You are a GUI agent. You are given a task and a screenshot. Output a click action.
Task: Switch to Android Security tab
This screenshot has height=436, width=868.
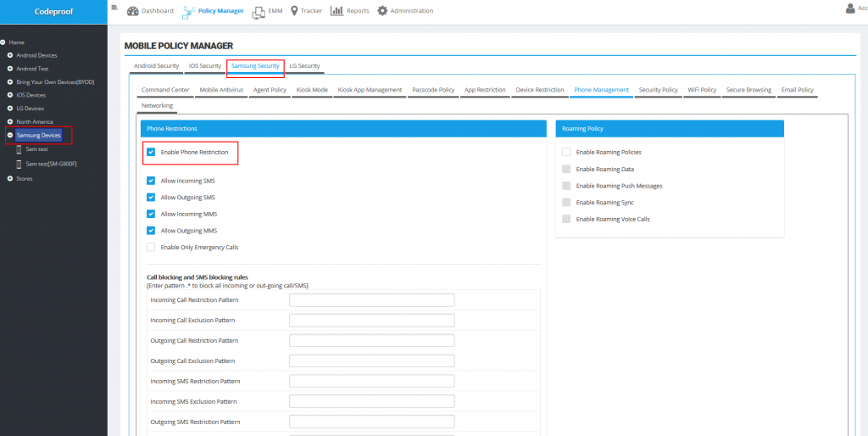click(156, 66)
